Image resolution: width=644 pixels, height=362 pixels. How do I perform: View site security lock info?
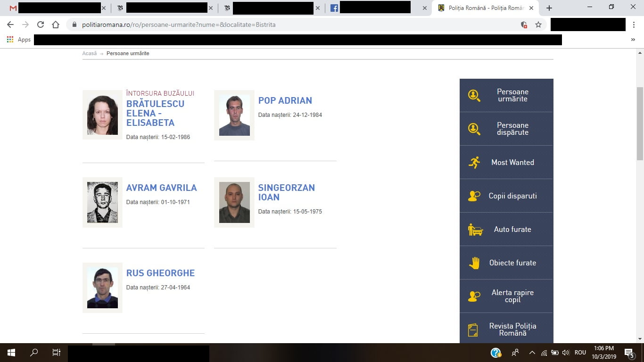click(x=74, y=25)
